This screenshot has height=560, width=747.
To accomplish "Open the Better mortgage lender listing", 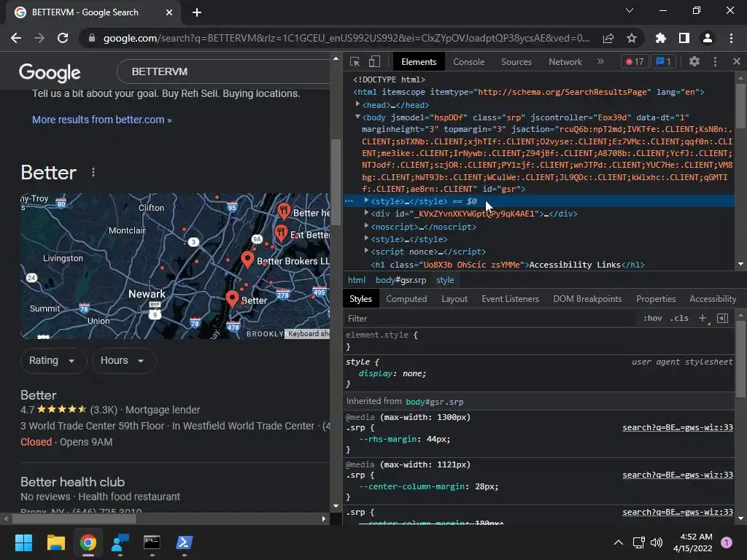I will (39, 395).
